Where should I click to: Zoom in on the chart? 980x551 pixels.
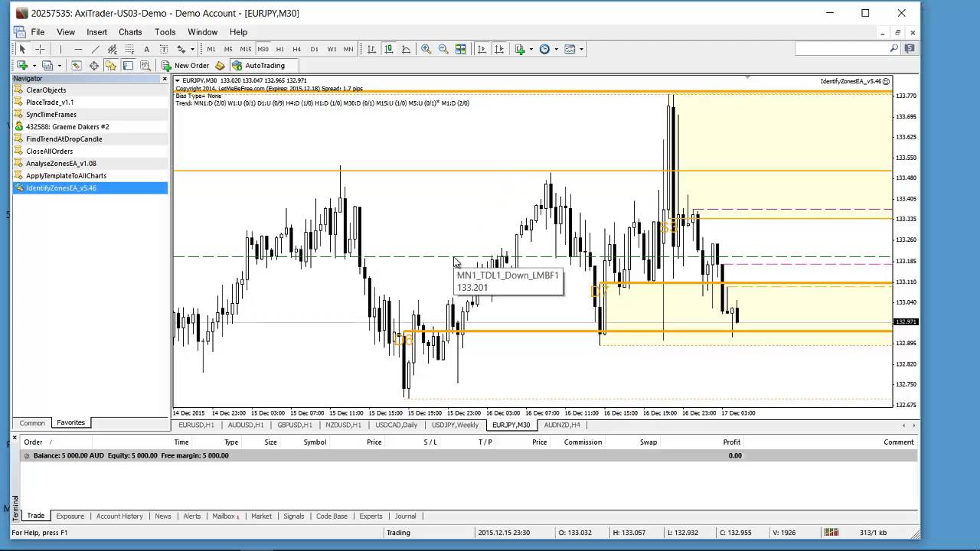click(426, 49)
